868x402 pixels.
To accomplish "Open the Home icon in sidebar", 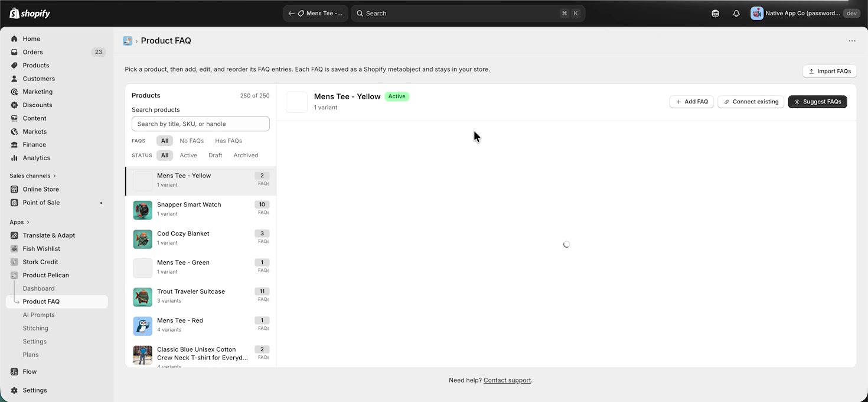I will coord(14,39).
